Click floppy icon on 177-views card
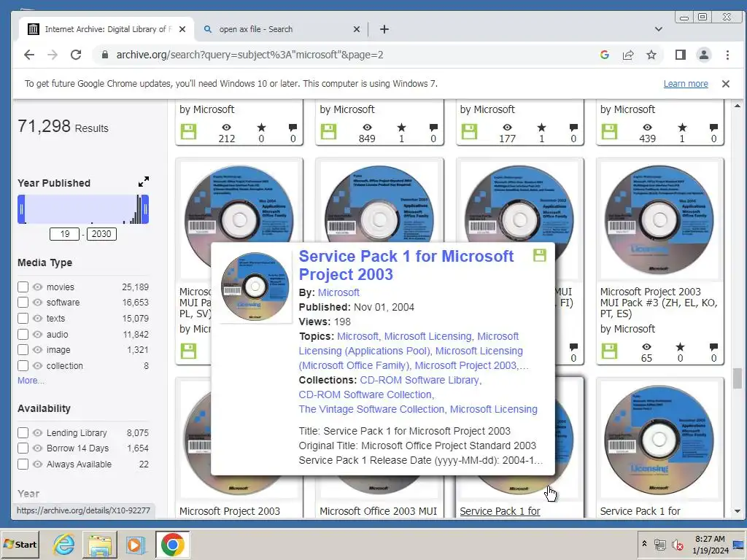Image resolution: width=747 pixels, height=560 pixels. (469, 131)
